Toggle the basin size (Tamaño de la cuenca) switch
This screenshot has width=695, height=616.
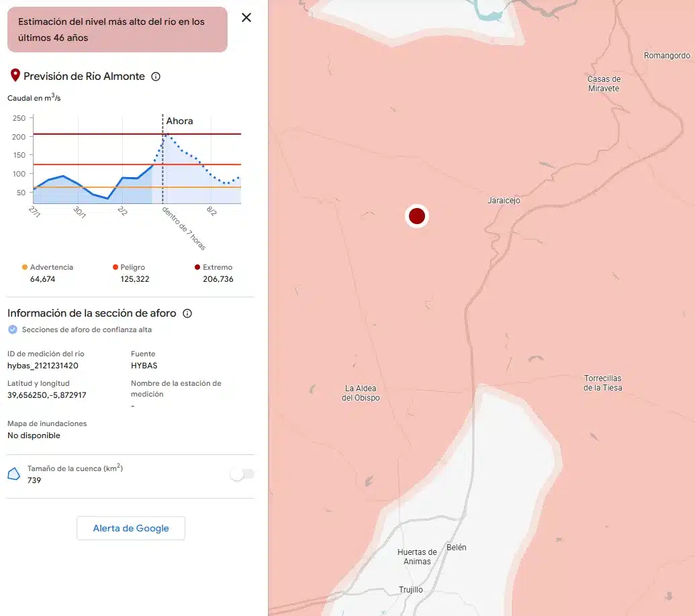click(x=242, y=474)
